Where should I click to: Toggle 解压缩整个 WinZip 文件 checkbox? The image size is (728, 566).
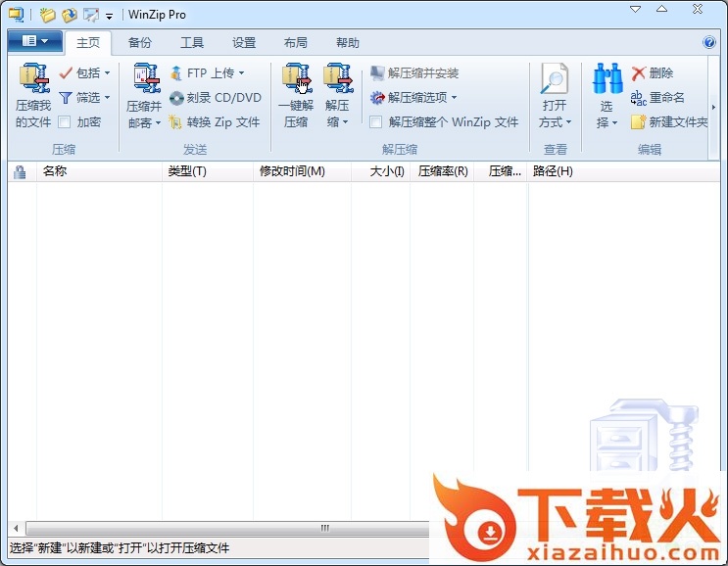click(375, 122)
